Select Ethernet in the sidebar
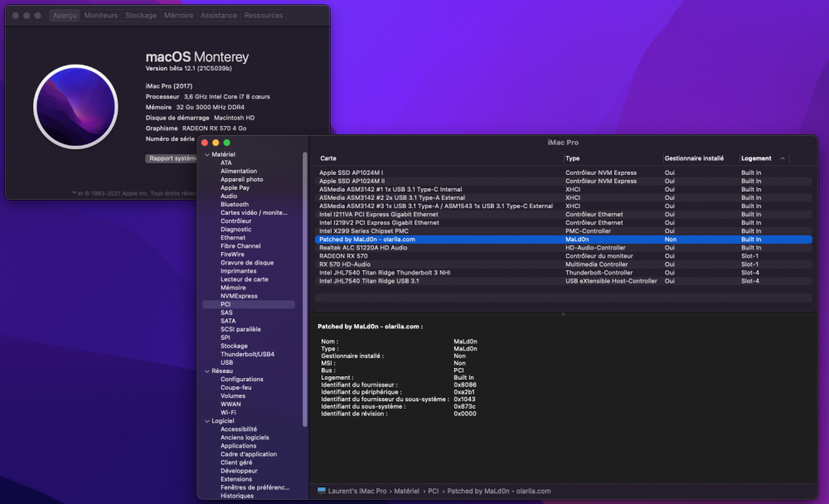The height and width of the screenshot is (504, 829). click(x=233, y=238)
